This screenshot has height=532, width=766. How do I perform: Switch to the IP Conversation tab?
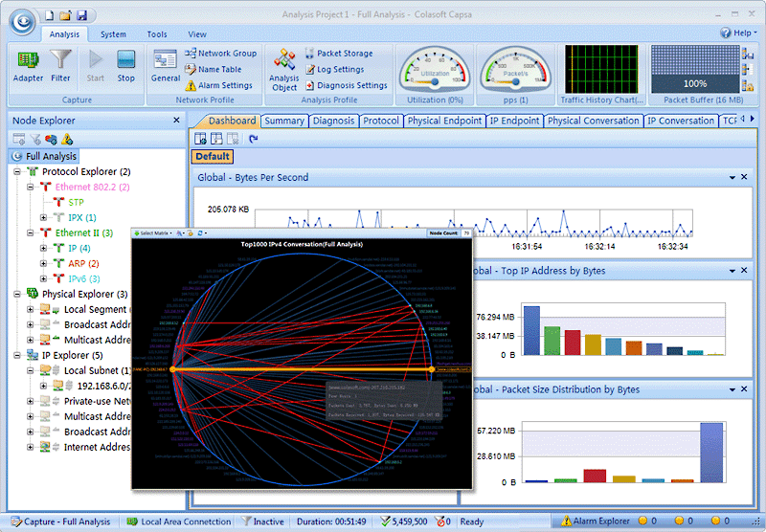click(x=680, y=122)
